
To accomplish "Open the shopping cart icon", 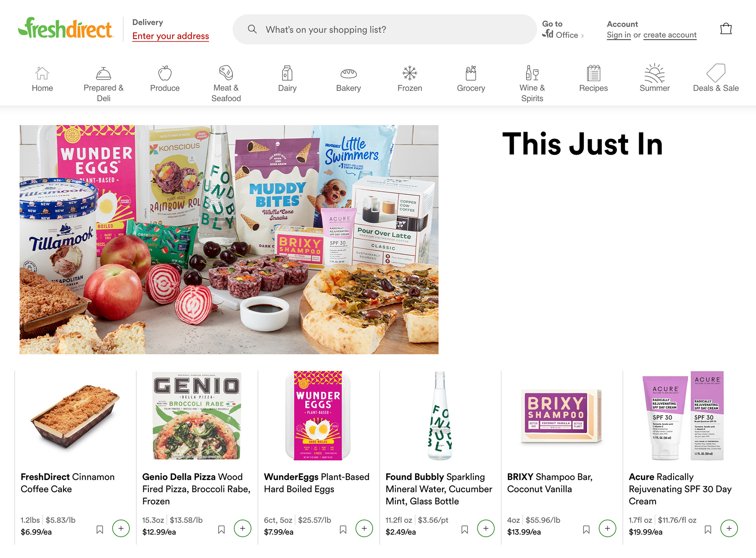I will click(726, 29).
